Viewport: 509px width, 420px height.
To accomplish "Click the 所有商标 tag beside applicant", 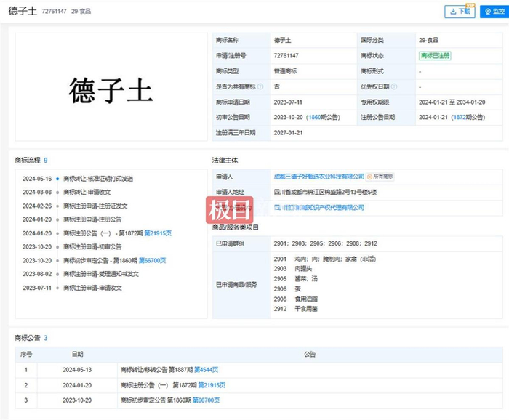I will coord(380,177).
